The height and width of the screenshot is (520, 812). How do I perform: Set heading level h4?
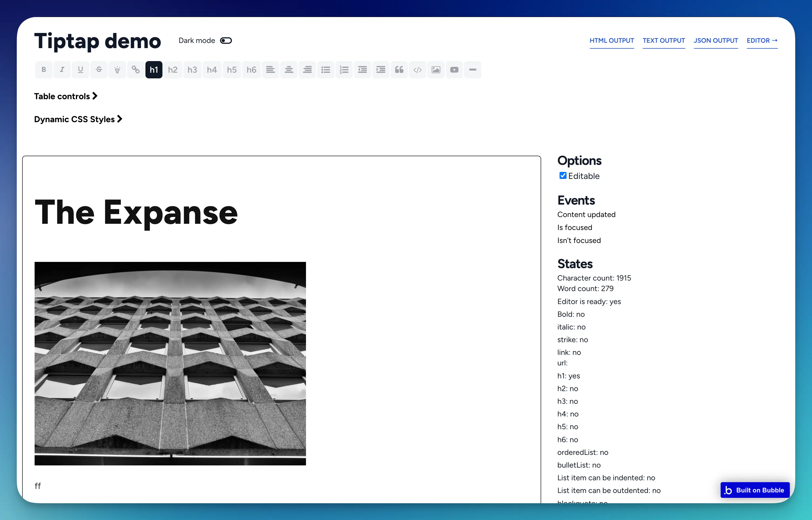coord(212,69)
